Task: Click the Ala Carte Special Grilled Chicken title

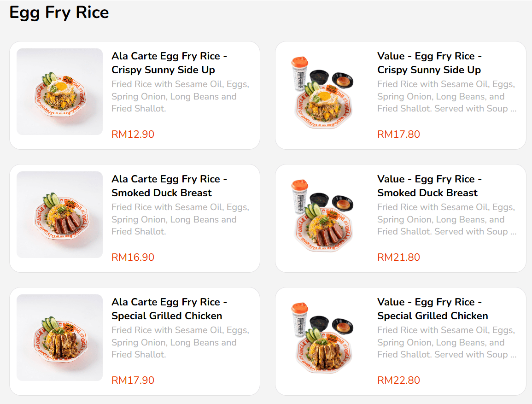Action: pos(169,309)
